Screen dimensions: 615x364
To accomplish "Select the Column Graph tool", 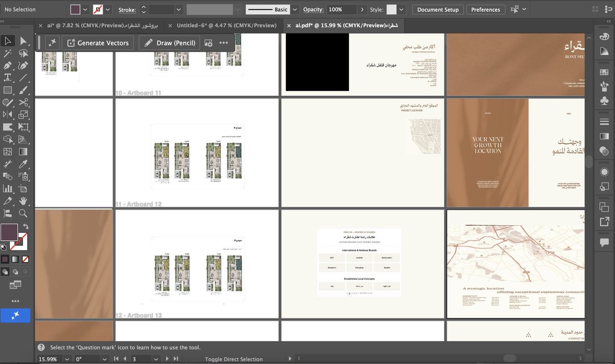I will tap(8, 188).
